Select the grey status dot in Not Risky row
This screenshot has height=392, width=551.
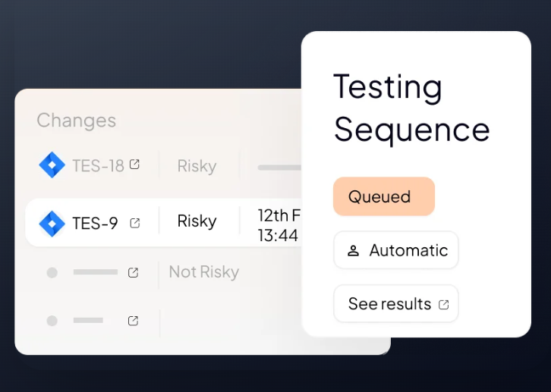pyautogui.click(x=52, y=272)
